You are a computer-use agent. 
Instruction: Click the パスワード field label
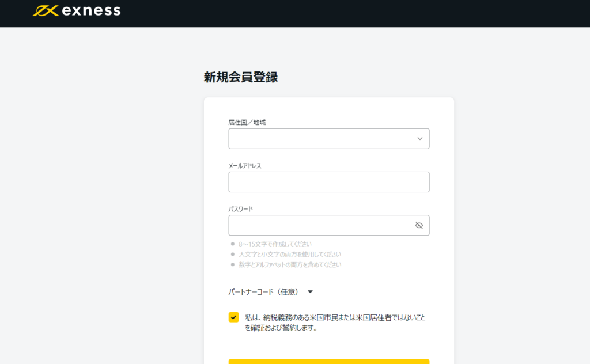click(241, 208)
